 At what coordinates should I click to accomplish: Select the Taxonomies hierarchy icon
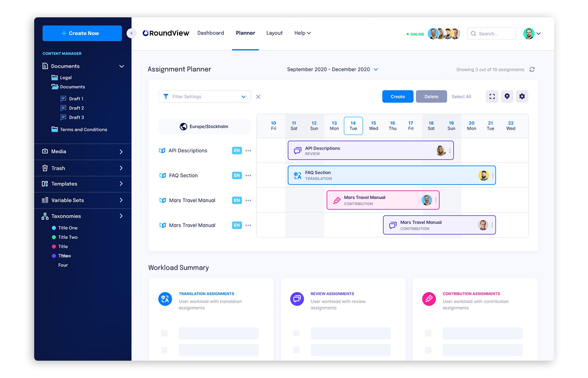(46, 216)
